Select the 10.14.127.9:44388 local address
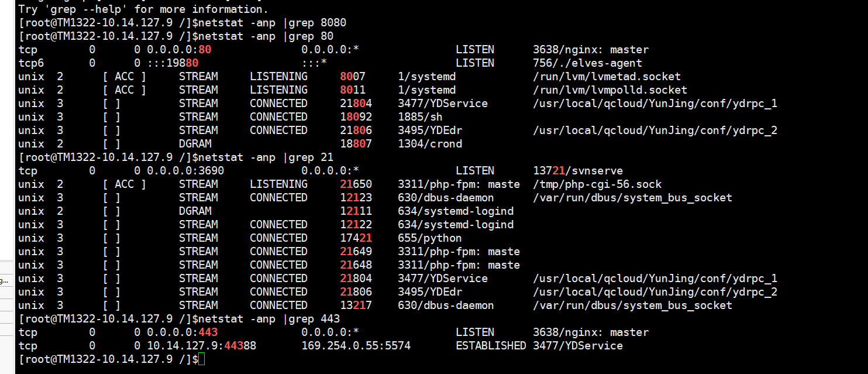The image size is (868, 374). [201, 346]
